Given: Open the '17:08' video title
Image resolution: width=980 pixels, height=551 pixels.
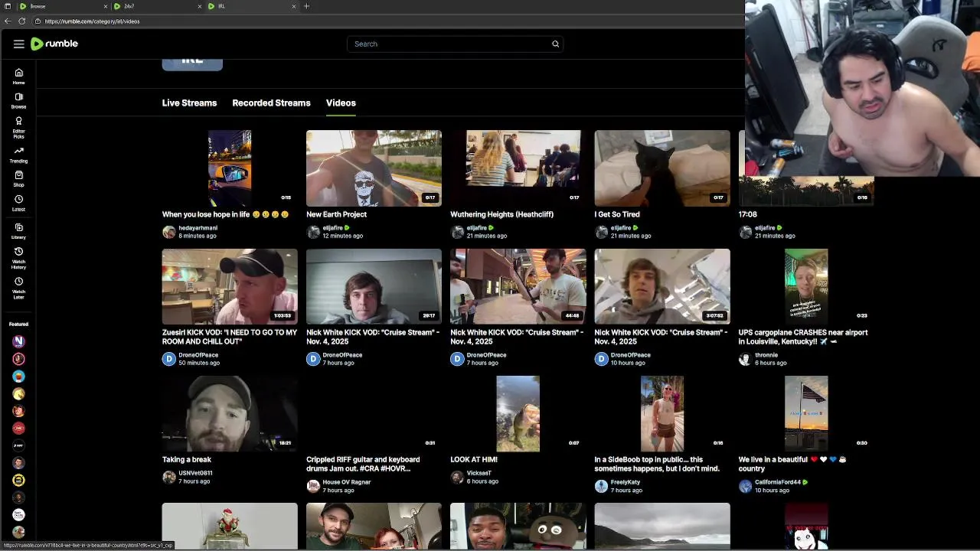Looking at the screenshot, I should click(747, 214).
